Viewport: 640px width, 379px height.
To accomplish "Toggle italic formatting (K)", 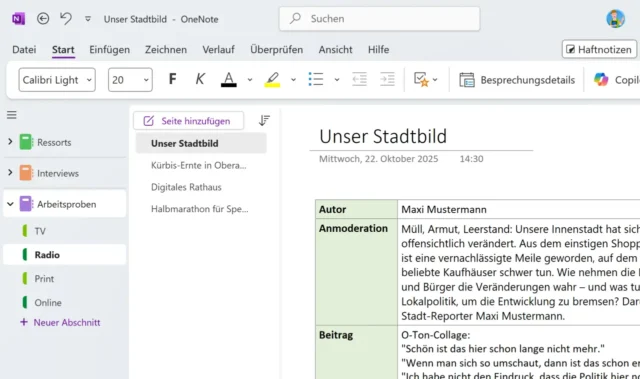I will click(200, 79).
